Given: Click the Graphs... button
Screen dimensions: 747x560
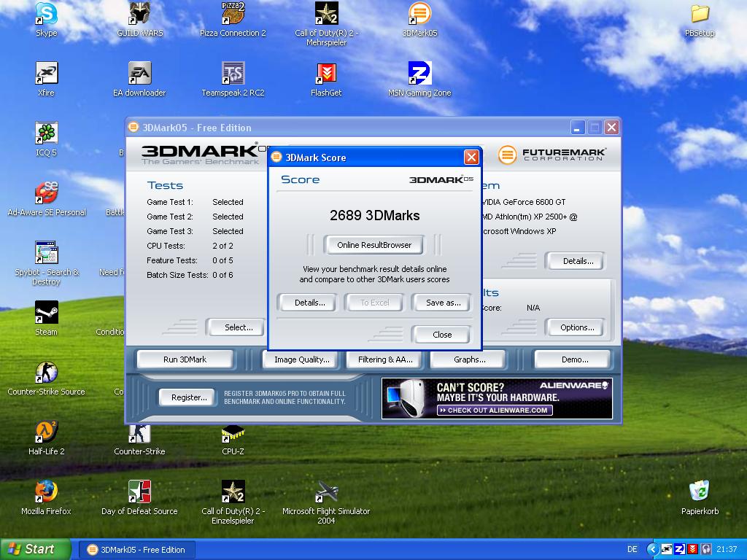Looking at the screenshot, I should [469, 359].
